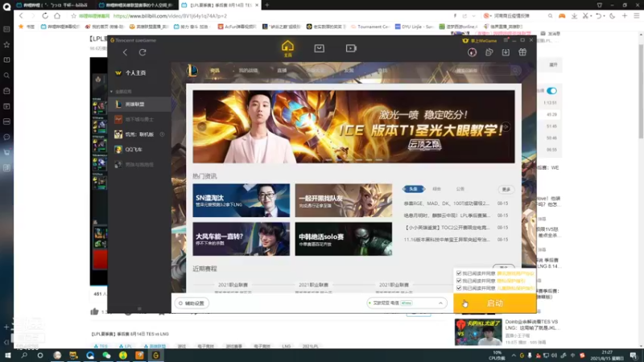The image size is (644, 362).
Task: Open the 【小小英雄鉴赏】TOC2 news item
Action: (x=447, y=228)
